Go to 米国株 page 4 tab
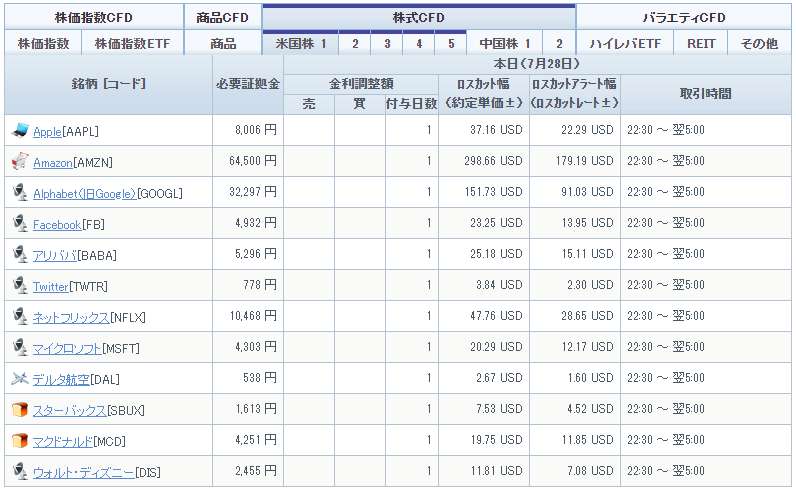This screenshot has height=490, width=796. coord(419,43)
